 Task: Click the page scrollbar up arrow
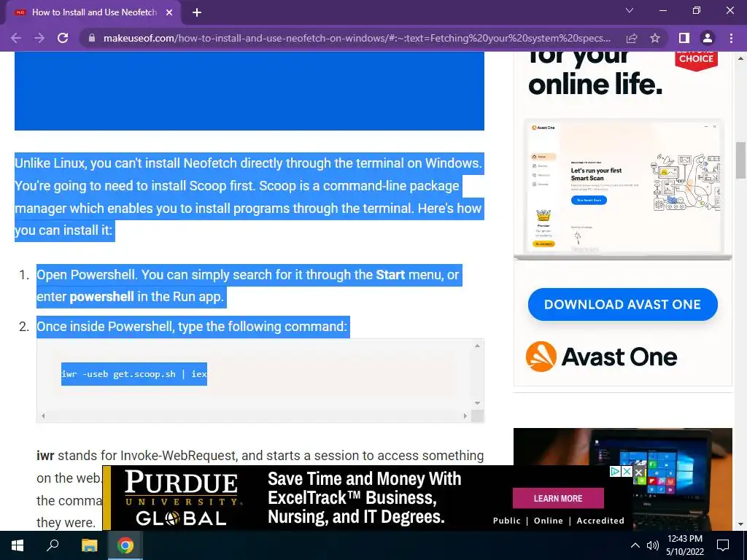tap(741, 58)
